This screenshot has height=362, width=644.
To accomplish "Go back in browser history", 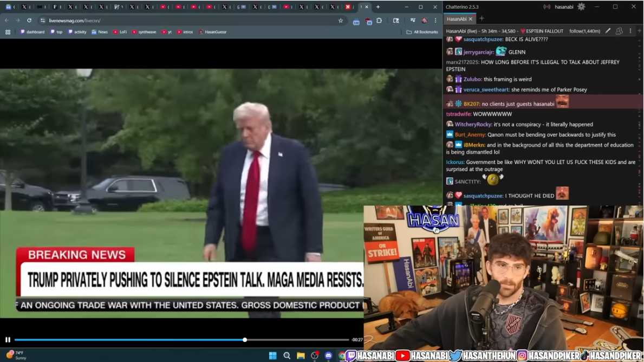I will (x=6, y=20).
